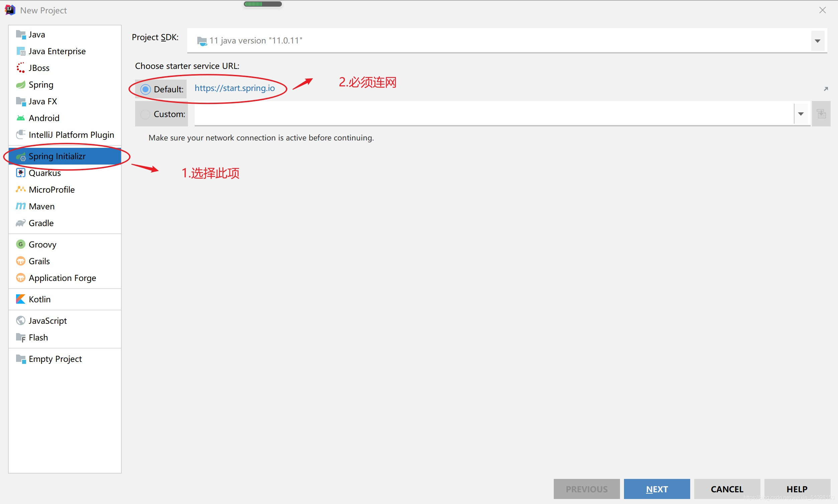Select Quarkus in the project list
The width and height of the screenshot is (838, 504).
point(65,173)
